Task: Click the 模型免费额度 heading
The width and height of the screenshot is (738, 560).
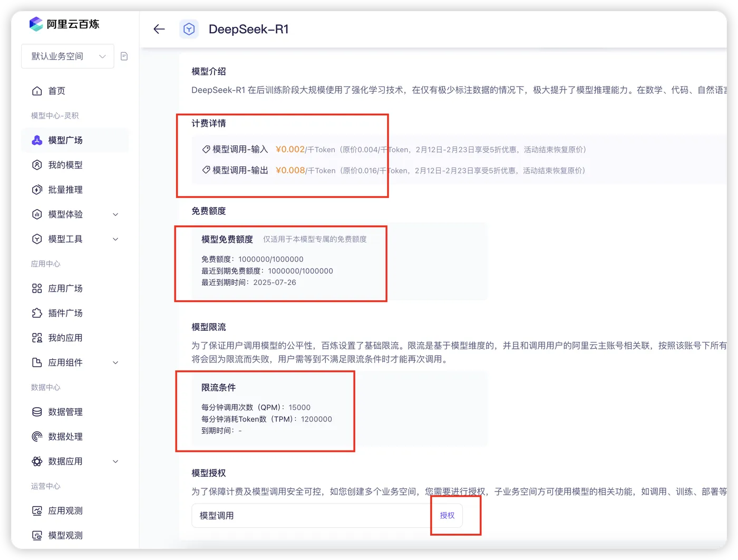Action: tap(227, 239)
